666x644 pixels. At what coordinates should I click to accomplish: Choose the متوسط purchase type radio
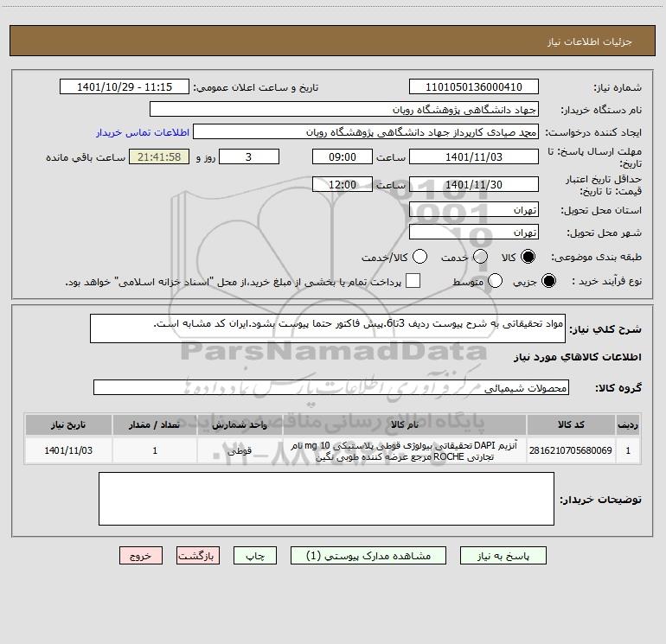[x=495, y=281]
